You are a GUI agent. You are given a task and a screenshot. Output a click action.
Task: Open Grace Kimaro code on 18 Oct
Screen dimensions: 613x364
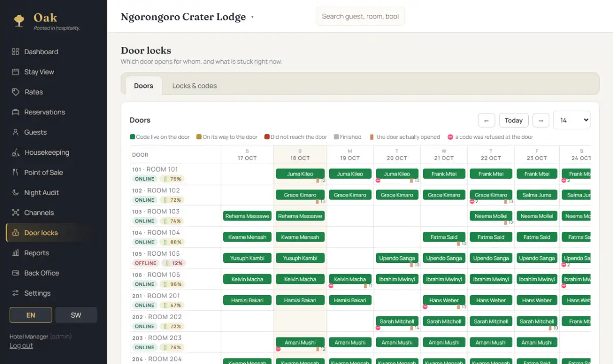click(x=300, y=195)
